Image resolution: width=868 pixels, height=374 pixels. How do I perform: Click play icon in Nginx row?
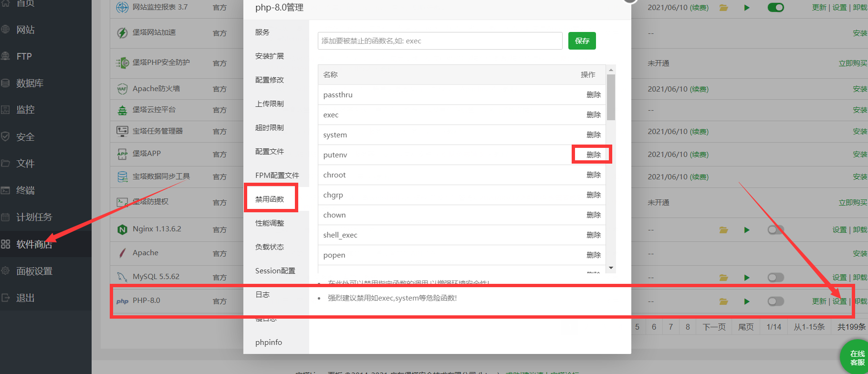coord(747,230)
